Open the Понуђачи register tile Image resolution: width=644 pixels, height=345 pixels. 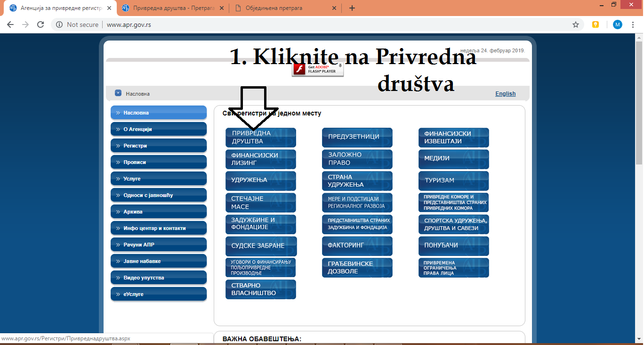[x=454, y=246]
